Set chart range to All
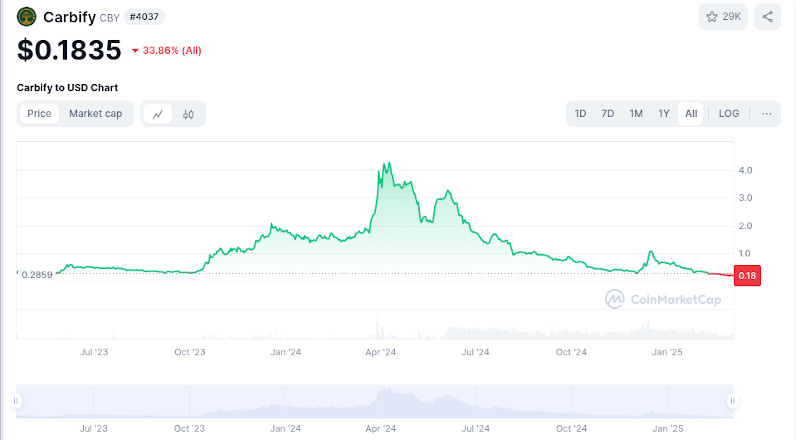800x440 pixels. [x=691, y=113]
